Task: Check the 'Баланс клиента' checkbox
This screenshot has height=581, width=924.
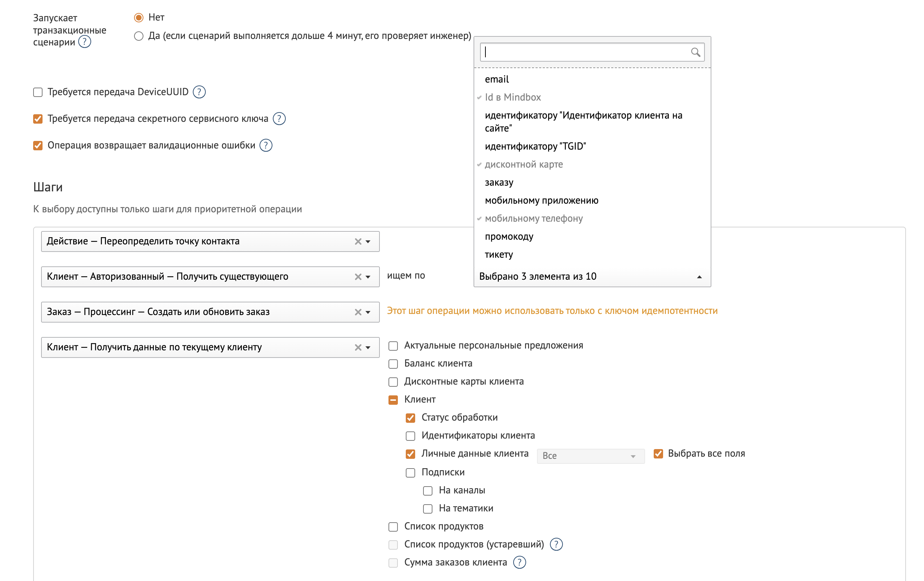Action: pyautogui.click(x=393, y=364)
